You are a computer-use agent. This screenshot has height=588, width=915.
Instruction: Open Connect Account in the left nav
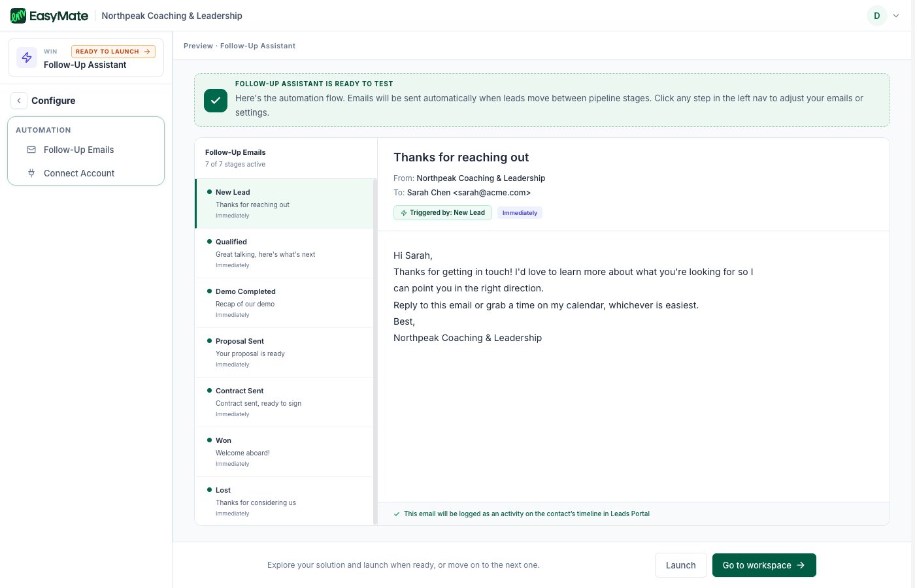[86, 173]
